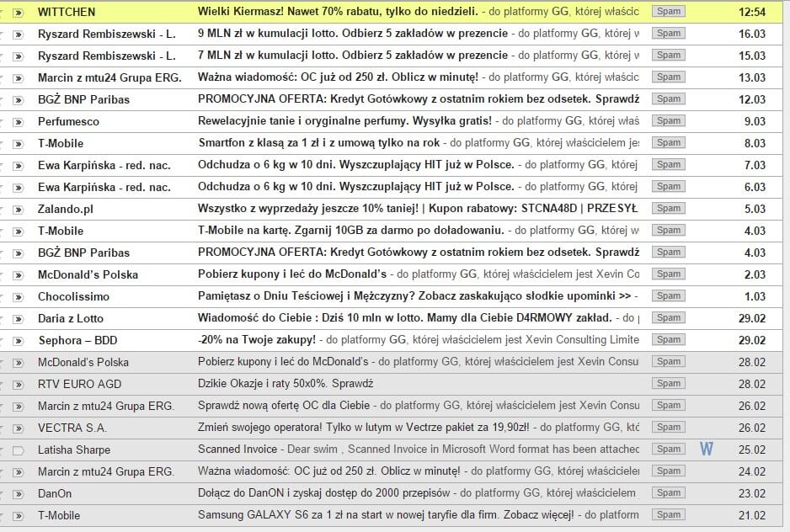Screen dimensions: 790x532
Task: Click the importance marker beside Daria z Lotto
Action: 19,319
